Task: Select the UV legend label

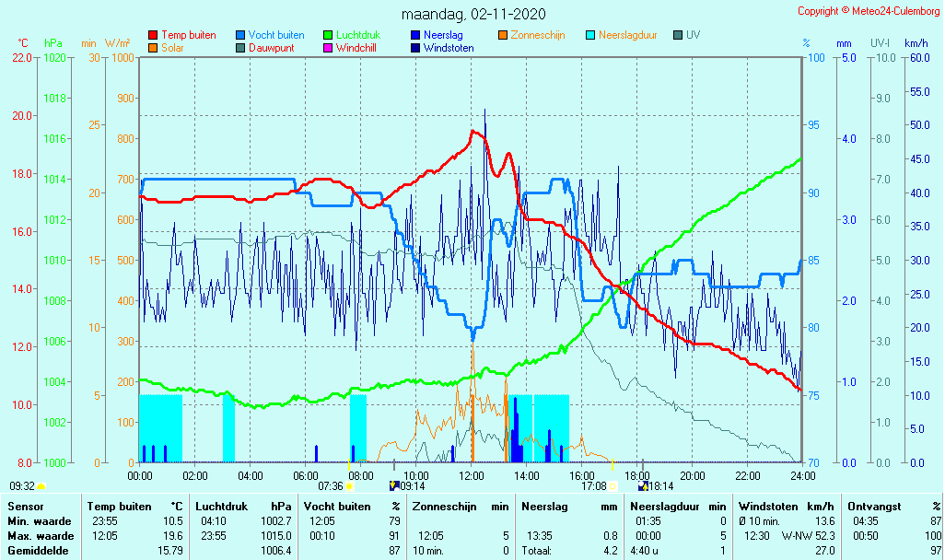Action: pyautogui.click(x=693, y=35)
